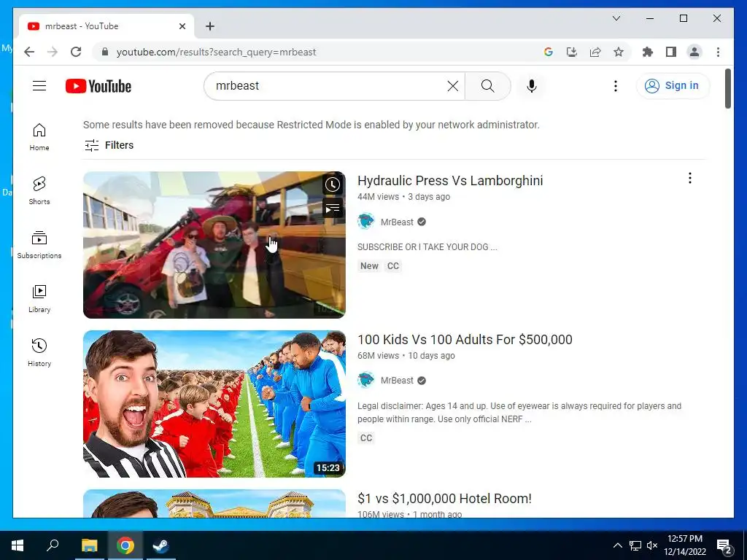This screenshot has width=747, height=560.
Task: Click MrBeast avatar under 100 Kids video
Action: pos(366,380)
